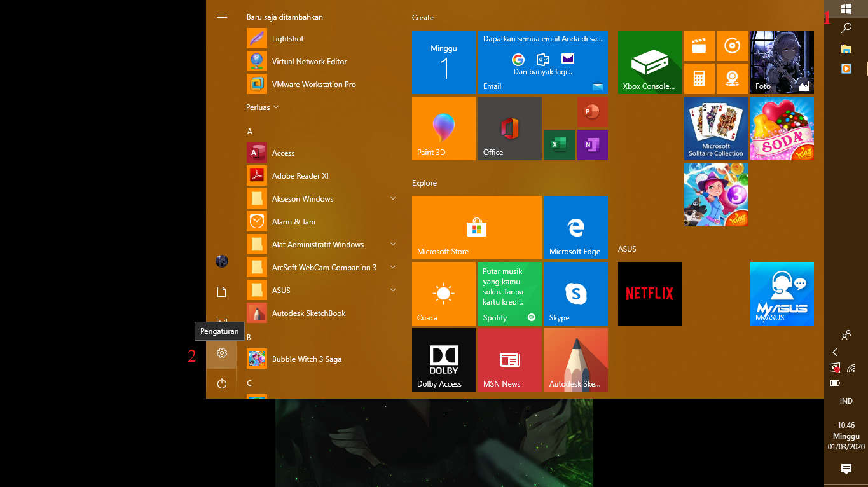Jump to letter B index header
This screenshot has height=487, width=868.
pos(249,338)
